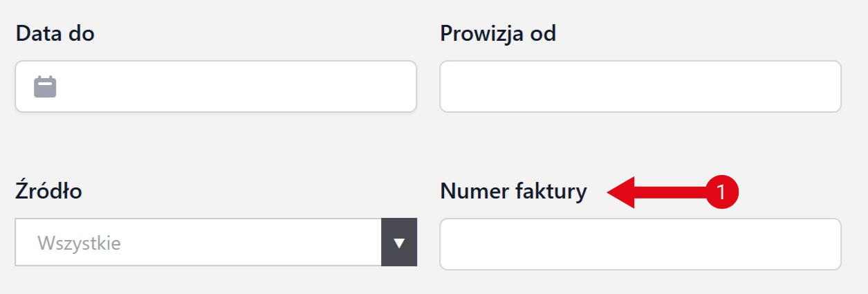The height and width of the screenshot is (294, 868).
Task: Place cursor in the invoice number field
Action: 640,244
